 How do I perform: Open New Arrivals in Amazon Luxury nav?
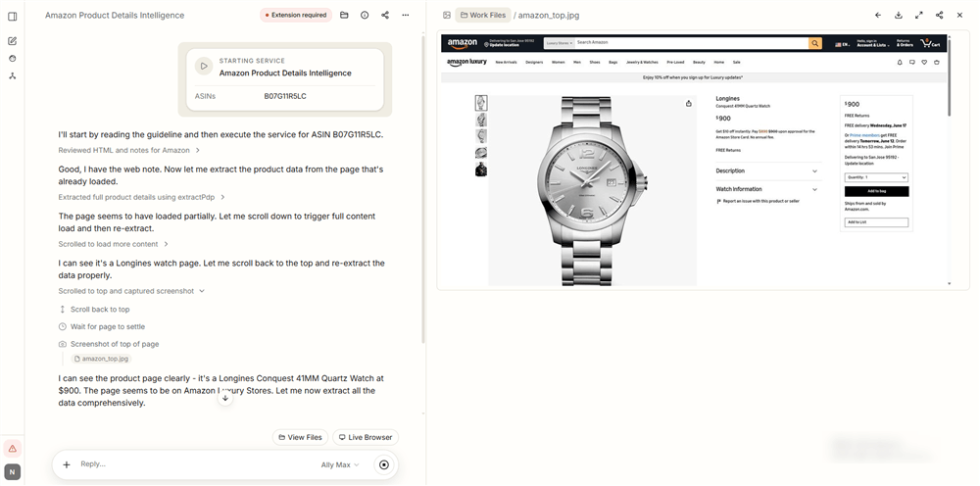click(x=507, y=63)
